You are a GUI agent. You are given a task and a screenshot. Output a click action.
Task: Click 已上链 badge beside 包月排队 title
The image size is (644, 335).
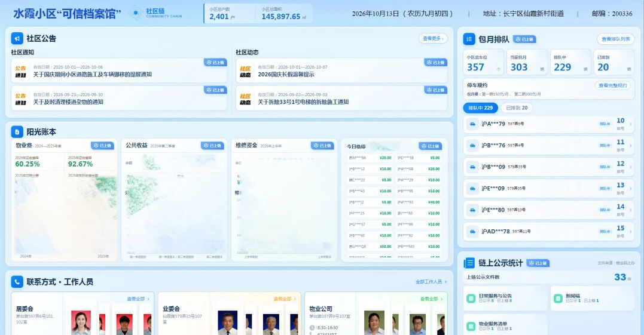click(x=524, y=39)
